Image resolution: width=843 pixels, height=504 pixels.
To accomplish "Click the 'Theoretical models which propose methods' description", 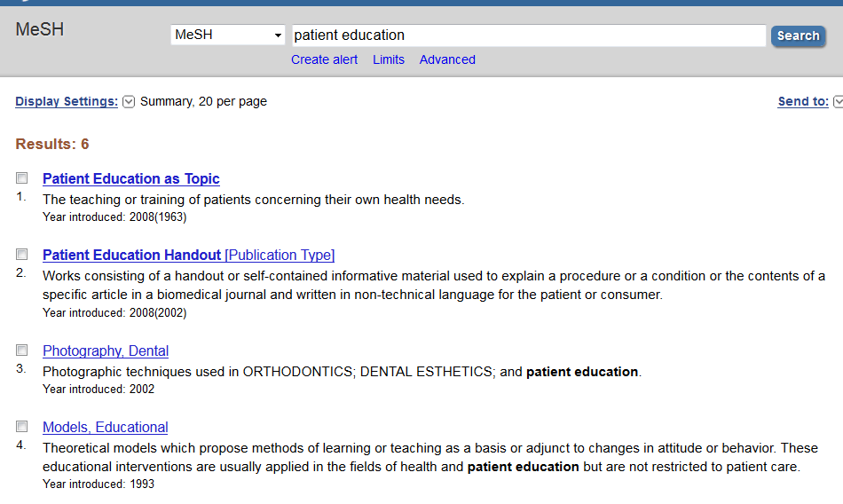I will tap(430, 457).
